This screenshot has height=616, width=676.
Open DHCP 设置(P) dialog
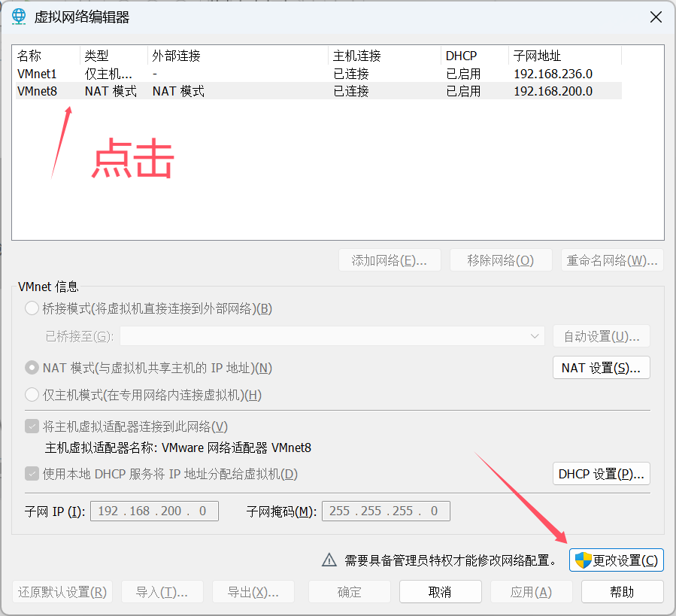(x=601, y=474)
